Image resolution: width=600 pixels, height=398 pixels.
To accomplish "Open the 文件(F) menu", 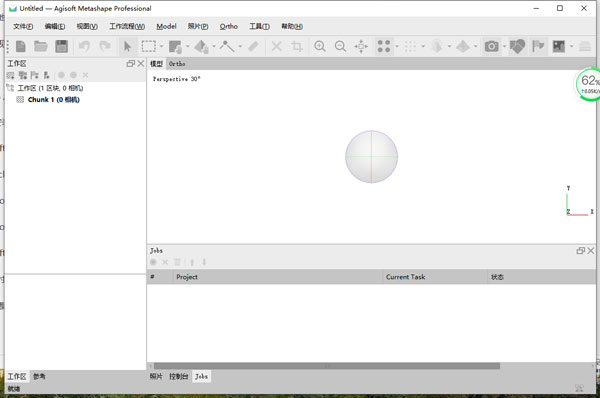I will click(x=23, y=26).
